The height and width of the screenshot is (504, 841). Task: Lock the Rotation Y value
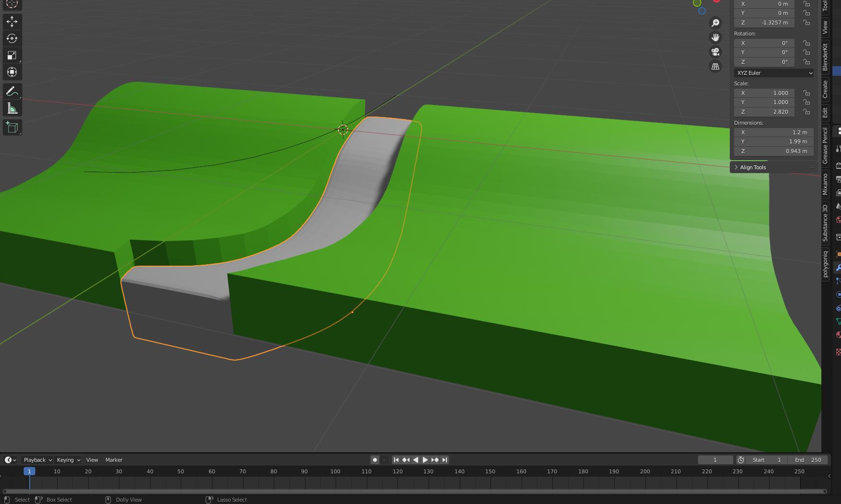click(807, 52)
